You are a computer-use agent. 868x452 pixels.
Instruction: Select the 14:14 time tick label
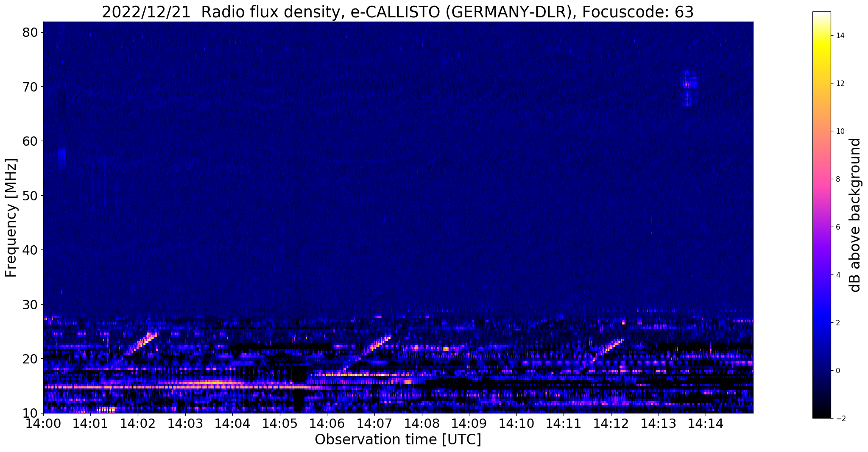705,424
